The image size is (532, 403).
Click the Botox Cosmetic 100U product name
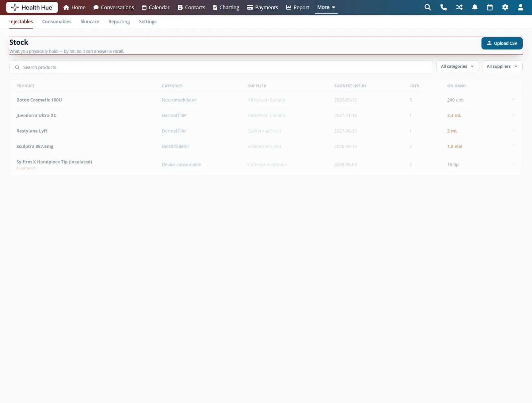pos(39,100)
